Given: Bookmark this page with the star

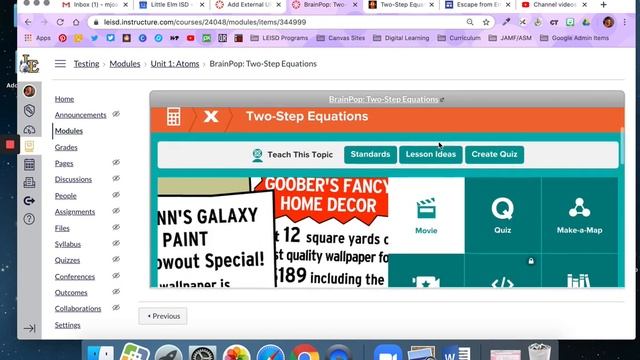Looking at the screenshot, I should pos(486,22).
